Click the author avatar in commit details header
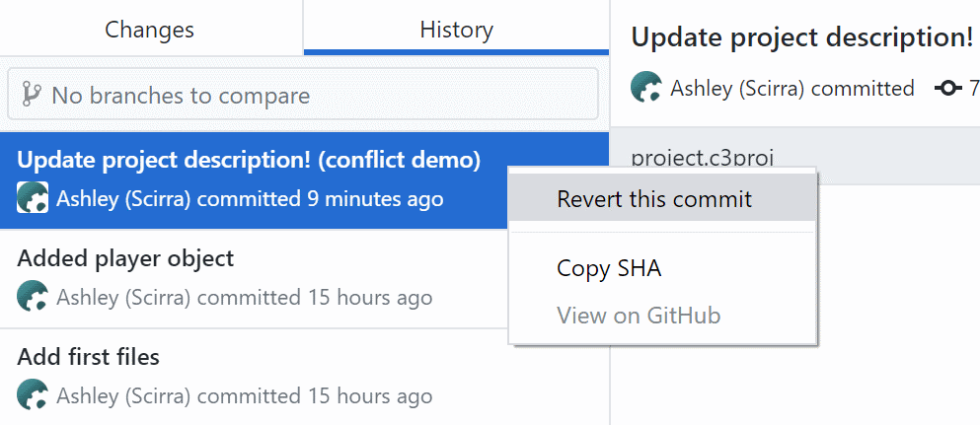This screenshot has height=425, width=980. tap(646, 88)
